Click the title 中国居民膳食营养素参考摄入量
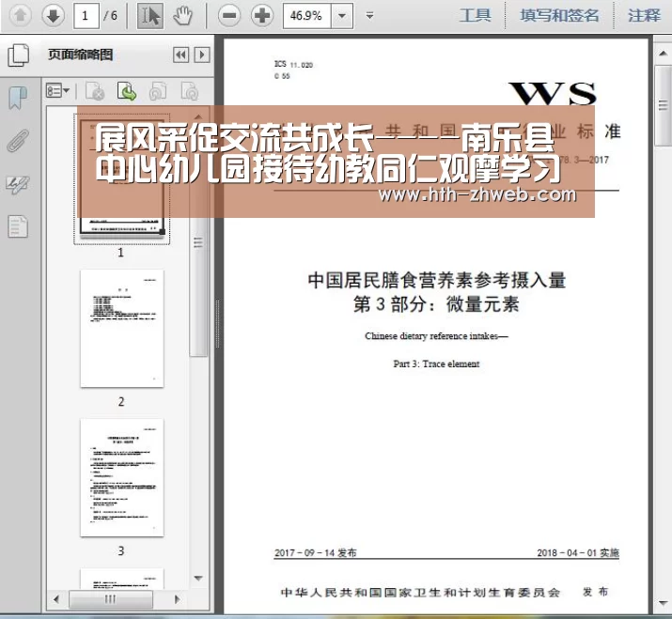The height and width of the screenshot is (619, 672). 437,281
